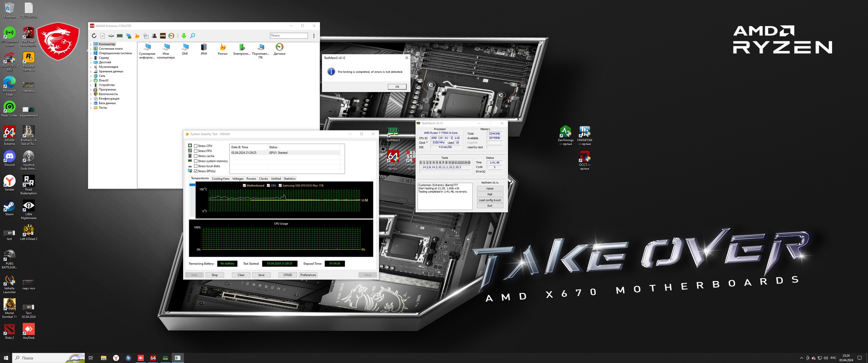Click the flame stability test toolbar icon

point(137,36)
